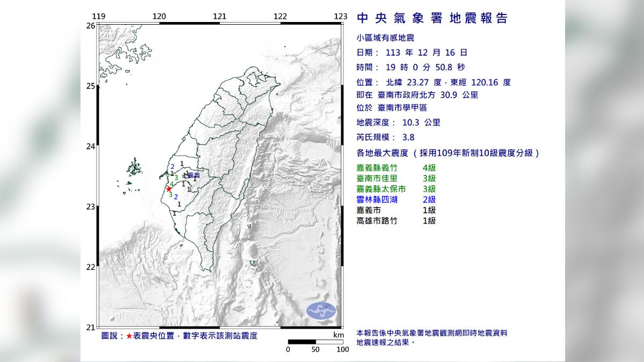This screenshot has width=644, height=362.
Task: Select the 雲林縣四湖 2級 intensity row
Action: tap(396, 200)
